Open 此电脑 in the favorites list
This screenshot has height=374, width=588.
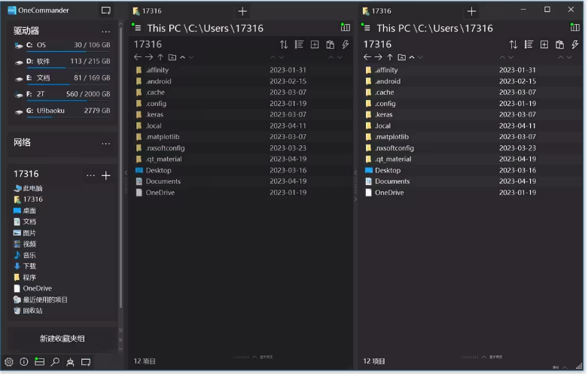tap(28, 188)
